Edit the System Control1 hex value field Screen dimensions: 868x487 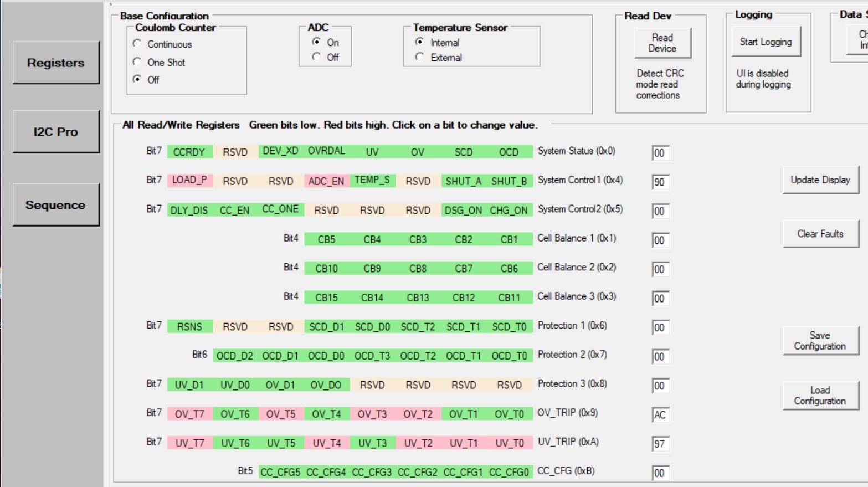660,182
